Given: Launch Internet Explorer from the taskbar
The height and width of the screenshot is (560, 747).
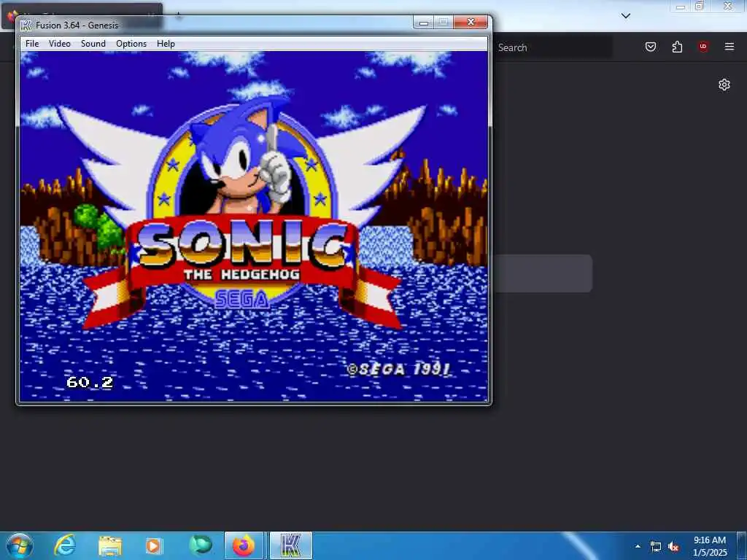Looking at the screenshot, I should point(65,545).
